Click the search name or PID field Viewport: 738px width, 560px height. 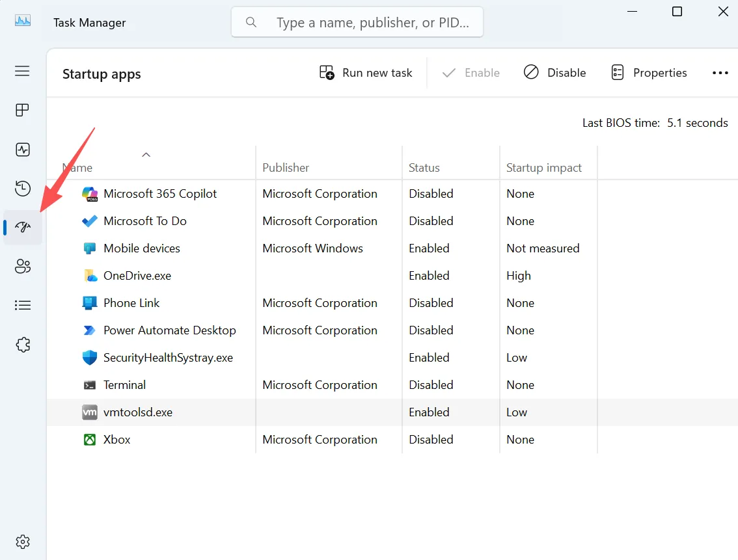[357, 22]
